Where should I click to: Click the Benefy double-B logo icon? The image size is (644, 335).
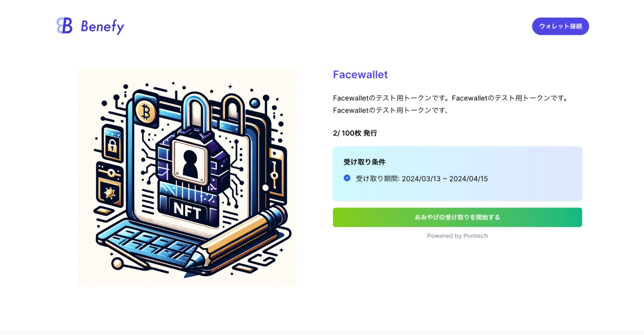point(64,26)
